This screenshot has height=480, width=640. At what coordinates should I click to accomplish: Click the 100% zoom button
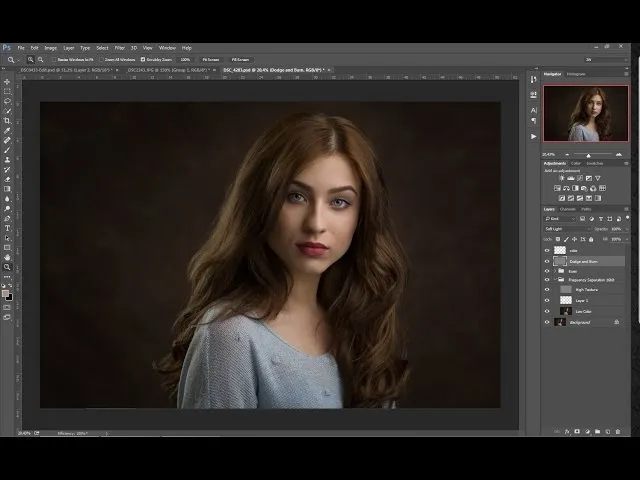pos(185,60)
